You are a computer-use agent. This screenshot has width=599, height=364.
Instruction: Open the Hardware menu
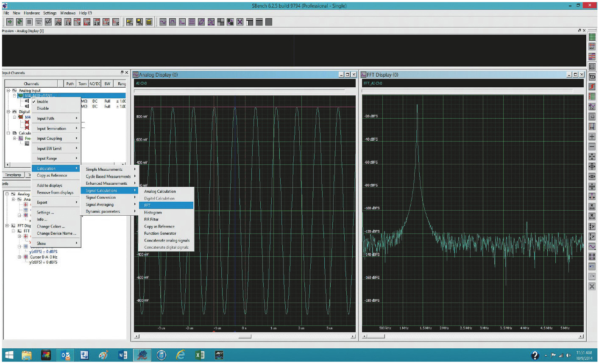click(32, 13)
